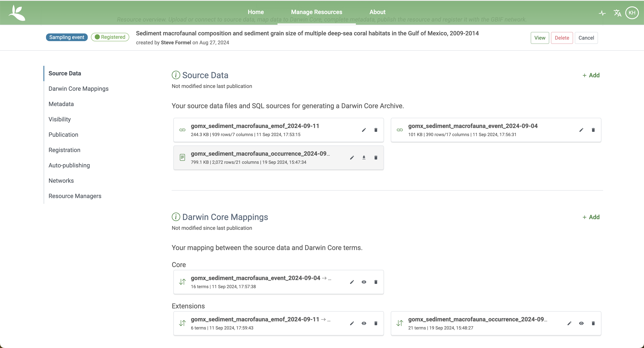The height and width of the screenshot is (348, 644).
Task: Click the red Delete resource button
Action: [x=562, y=38]
